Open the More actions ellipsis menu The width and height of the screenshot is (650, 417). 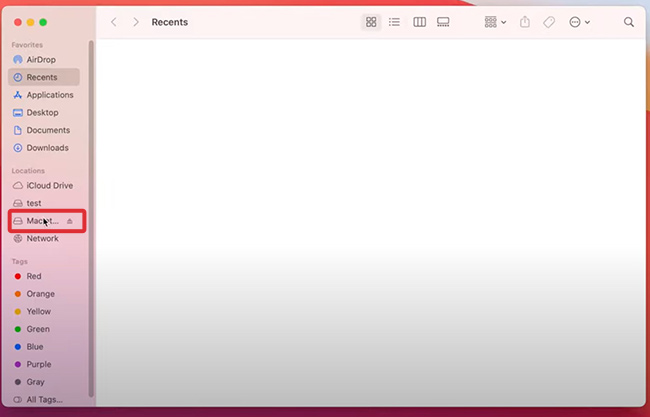tap(579, 22)
